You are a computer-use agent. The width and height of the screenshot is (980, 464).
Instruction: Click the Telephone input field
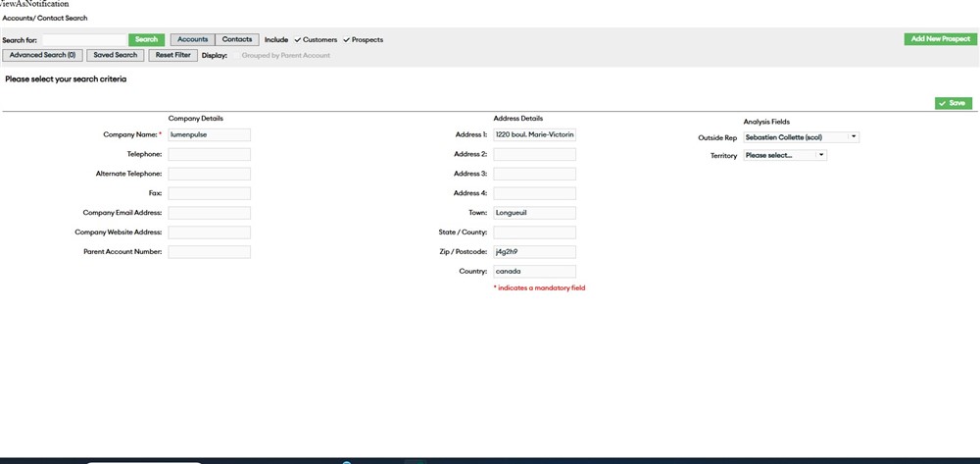(209, 154)
